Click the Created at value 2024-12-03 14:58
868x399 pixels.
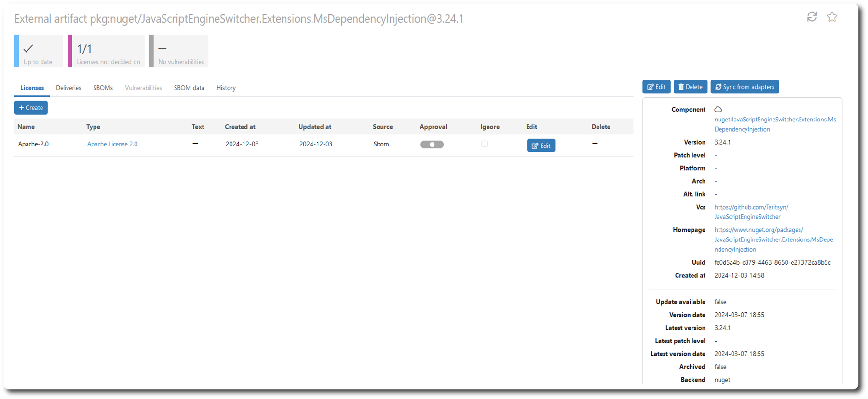739,276
